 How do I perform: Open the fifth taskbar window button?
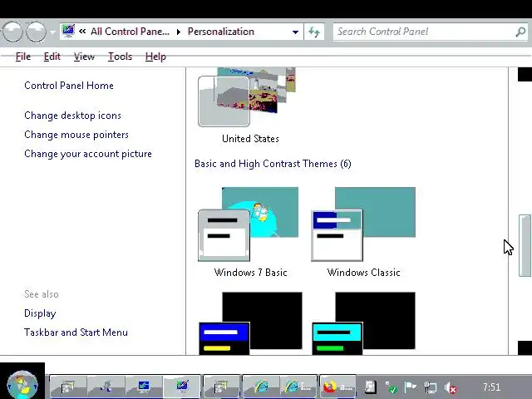pos(221,386)
